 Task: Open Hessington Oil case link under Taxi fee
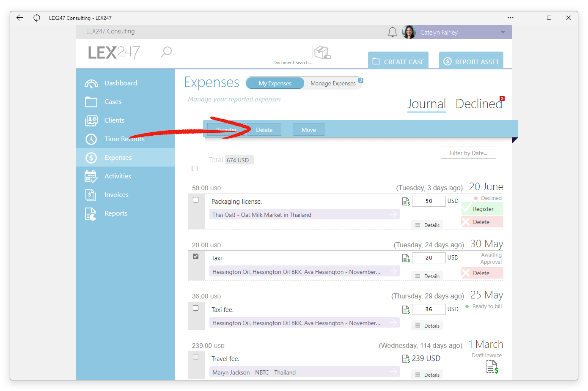tap(304, 323)
